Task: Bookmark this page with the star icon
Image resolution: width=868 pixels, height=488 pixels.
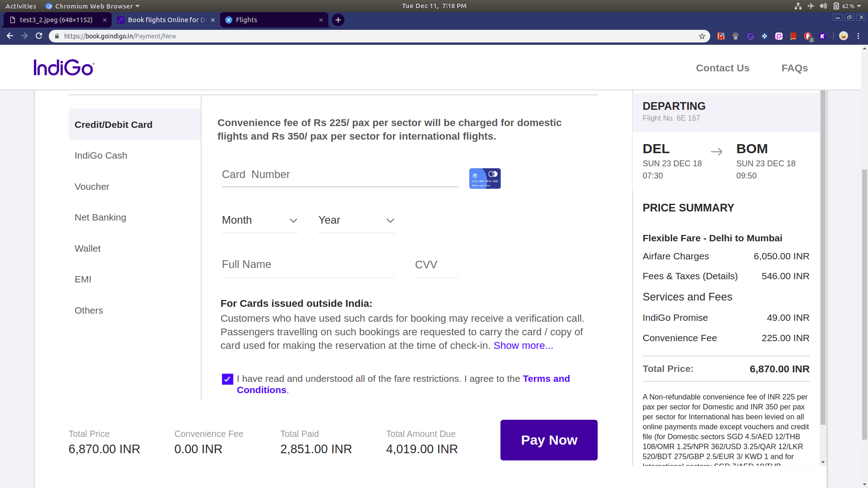Action: [x=702, y=36]
